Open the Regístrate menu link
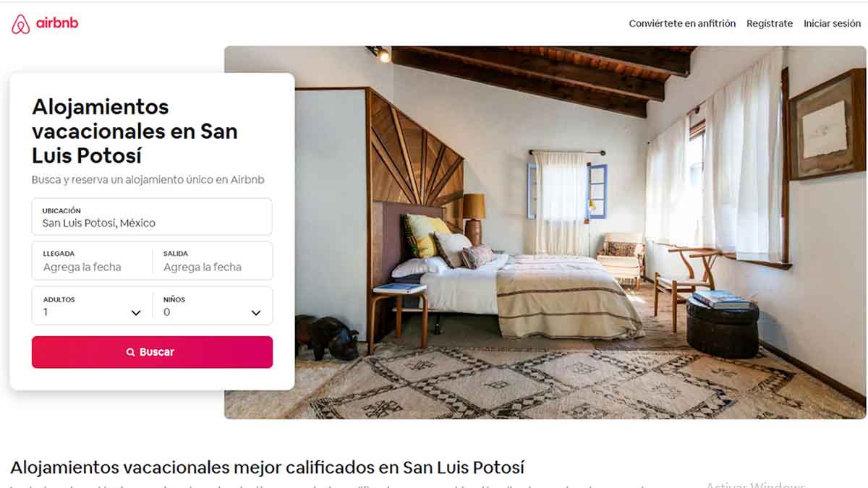 (x=770, y=23)
